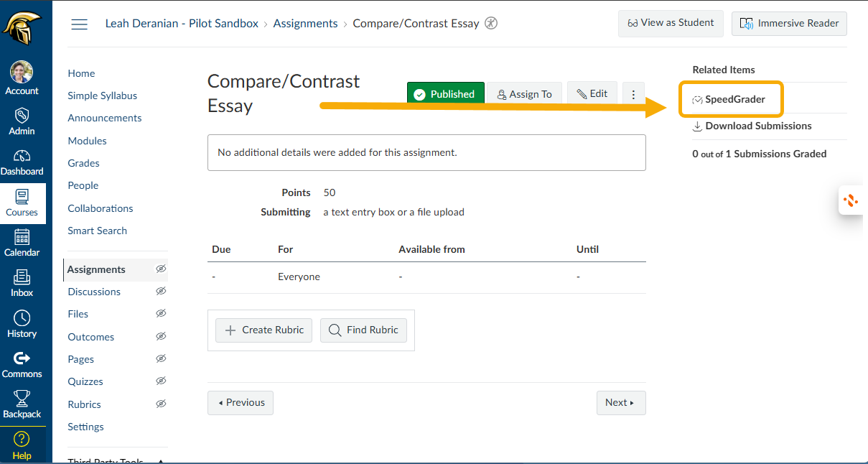Click accessibility icon beside the breadcrumb title

coord(491,23)
